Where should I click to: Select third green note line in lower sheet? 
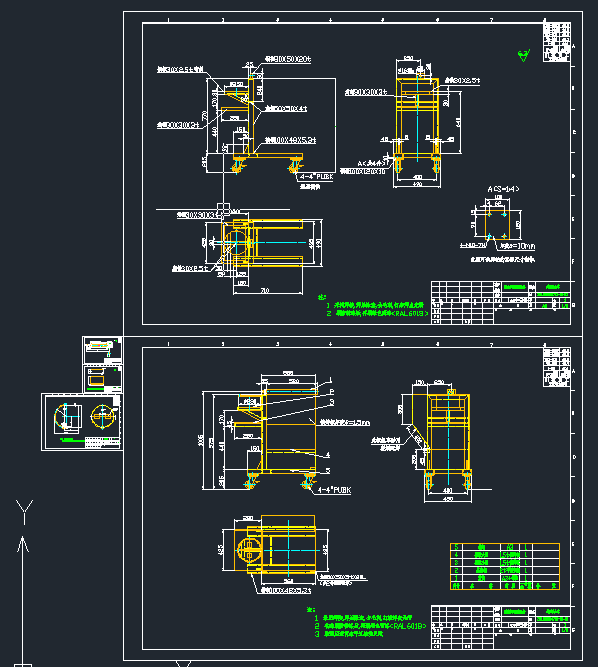[349, 634]
